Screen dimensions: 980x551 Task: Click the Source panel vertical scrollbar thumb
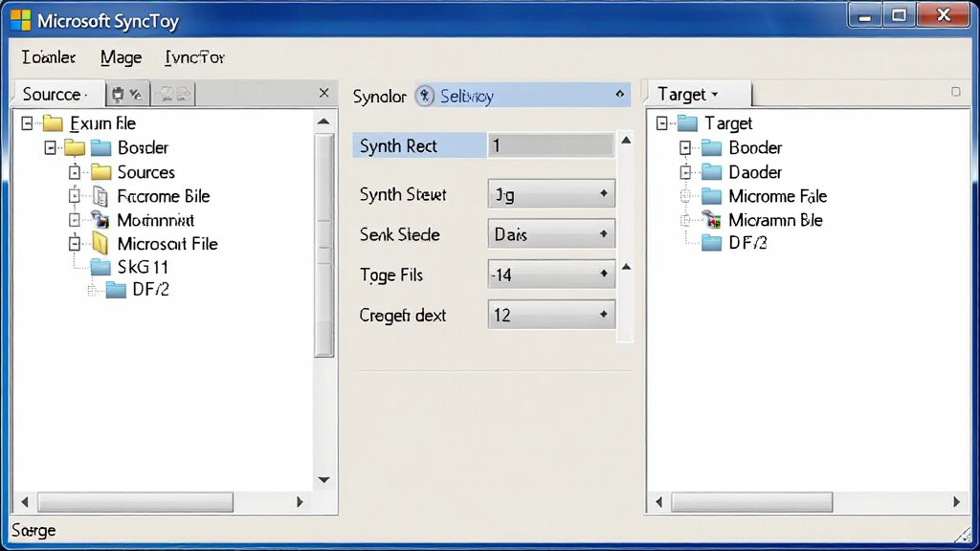point(323,245)
